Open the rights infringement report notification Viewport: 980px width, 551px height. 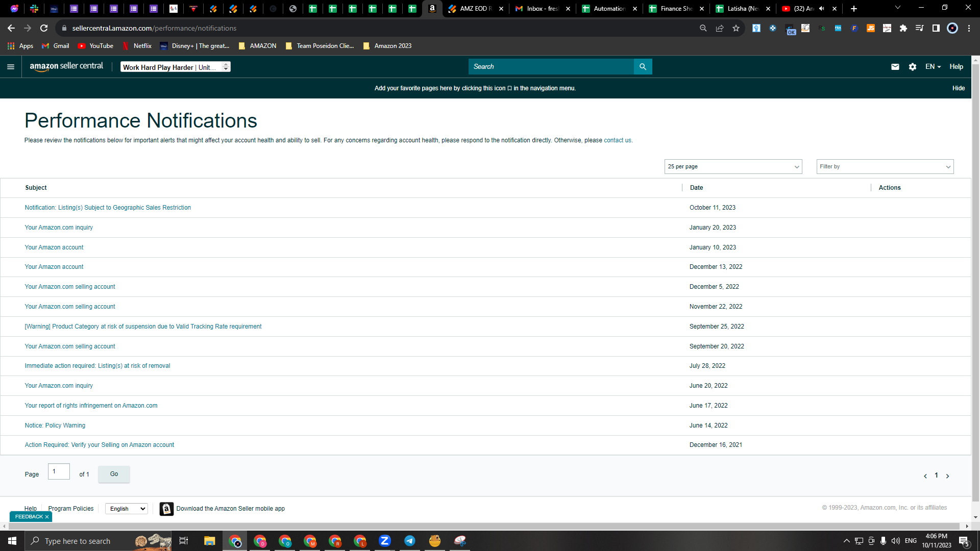pos(91,406)
